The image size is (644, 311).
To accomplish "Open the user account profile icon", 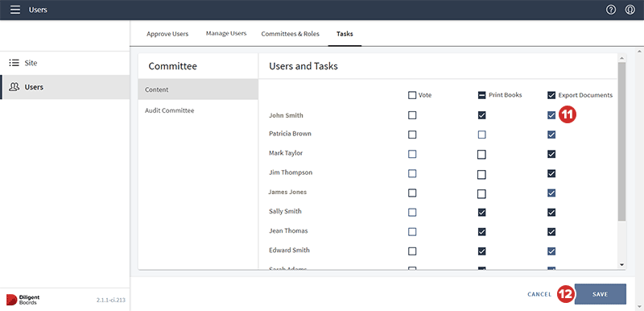I will click(630, 10).
